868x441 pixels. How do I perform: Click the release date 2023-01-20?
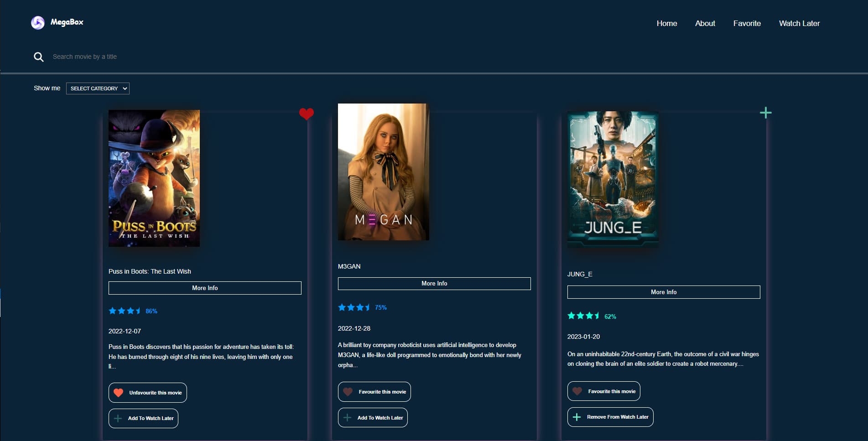(583, 337)
